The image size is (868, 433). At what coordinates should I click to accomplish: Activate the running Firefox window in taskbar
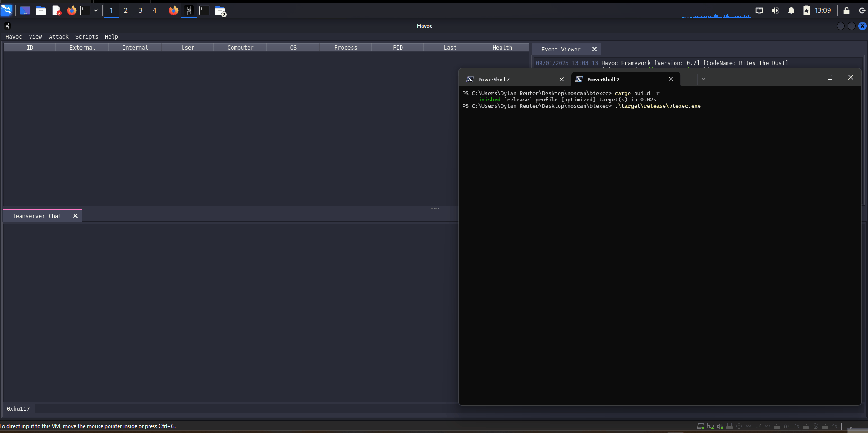(x=174, y=10)
